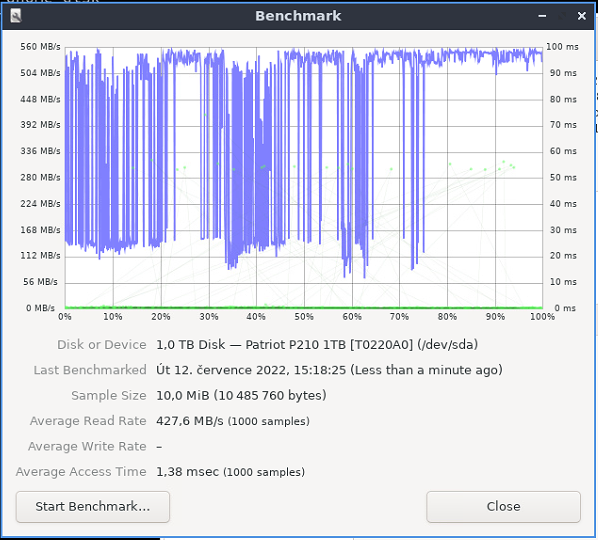The image size is (598, 540).
Task: Click the Disk or Device label
Action: click(101, 345)
